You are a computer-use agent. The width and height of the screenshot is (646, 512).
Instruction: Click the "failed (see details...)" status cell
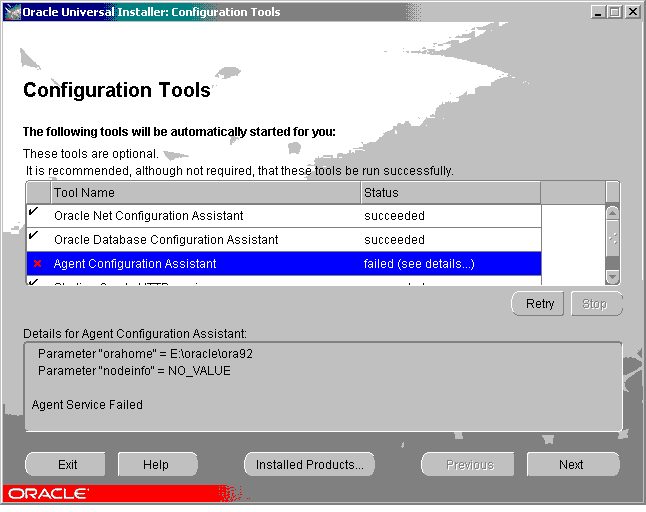pos(450,264)
